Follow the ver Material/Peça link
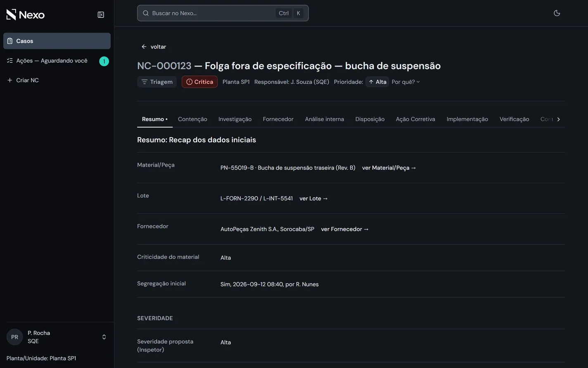 pyautogui.click(x=389, y=168)
